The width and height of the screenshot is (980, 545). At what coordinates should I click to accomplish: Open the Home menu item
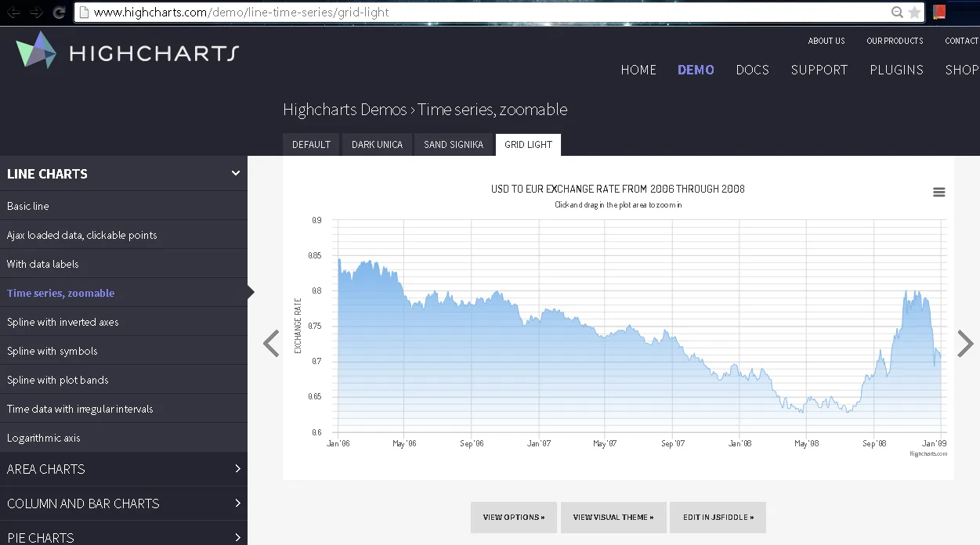[638, 70]
